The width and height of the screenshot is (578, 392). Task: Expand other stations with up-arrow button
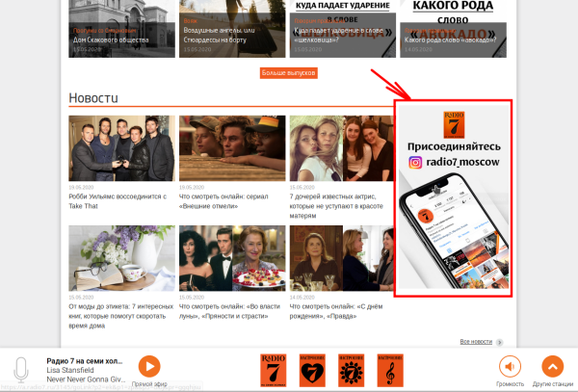[x=553, y=367]
